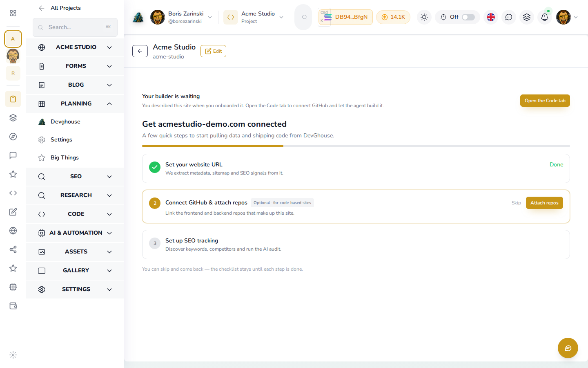
Task: Select the 'A' workspace tile in left rail
Action: click(x=13, y=39)
